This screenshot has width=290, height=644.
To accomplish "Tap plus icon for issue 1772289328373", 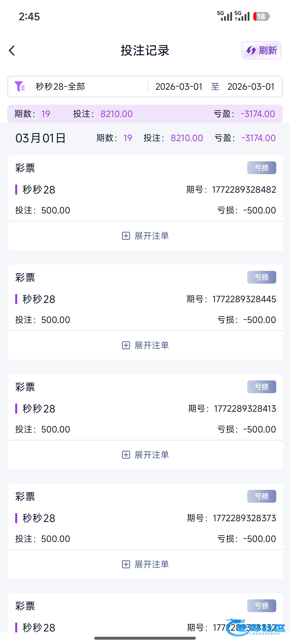I will (x=126, y=564).
